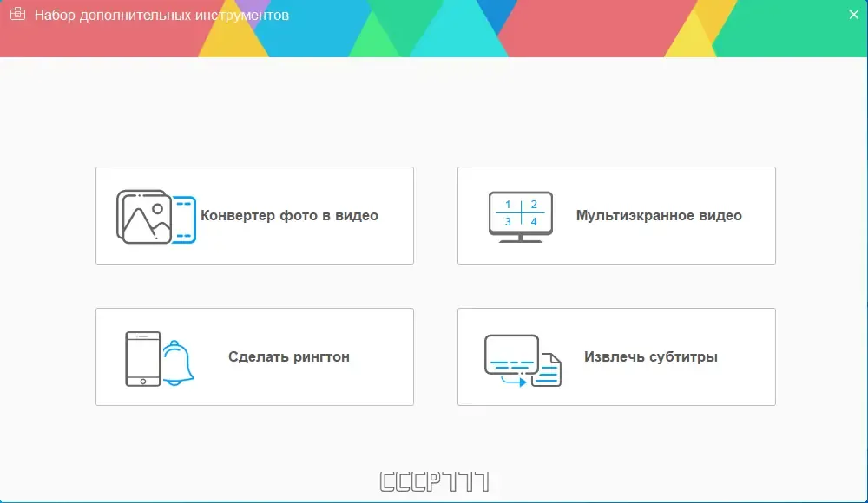868x503 pixels.
Task: Launch 'Конвертер фото в видео' label
Action: (289, 215)
